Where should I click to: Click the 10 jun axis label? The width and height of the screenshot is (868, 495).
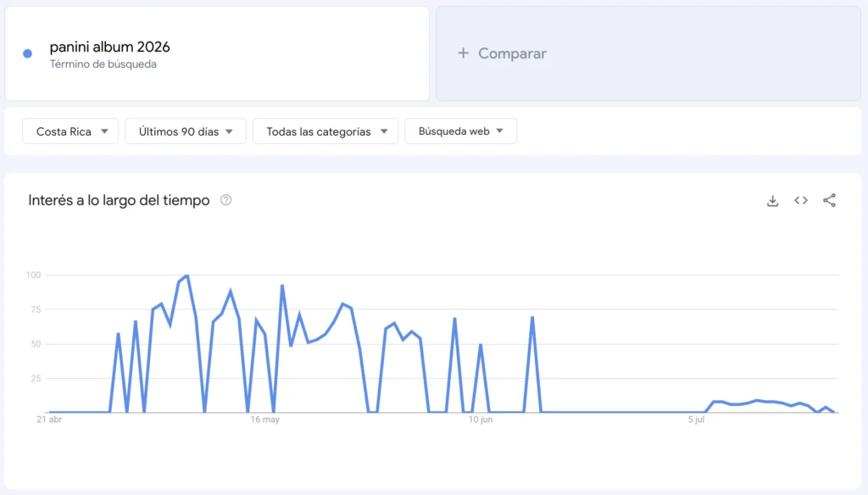pos(481,420)
